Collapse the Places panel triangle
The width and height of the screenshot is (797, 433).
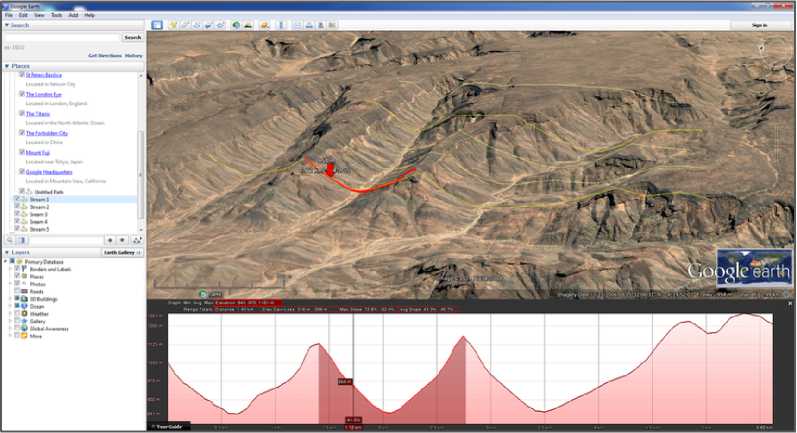(x=7, y=66)
